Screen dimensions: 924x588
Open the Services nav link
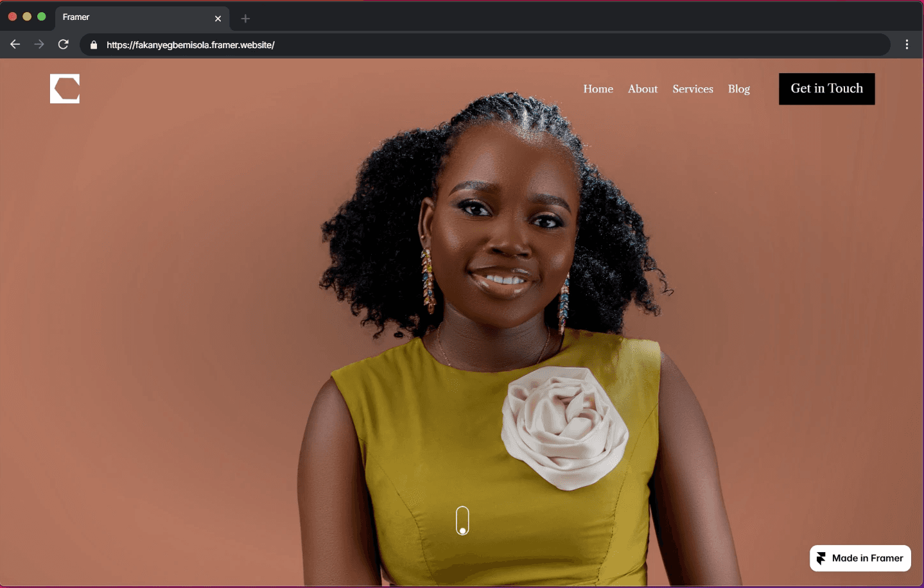click(x=693, y=89)
